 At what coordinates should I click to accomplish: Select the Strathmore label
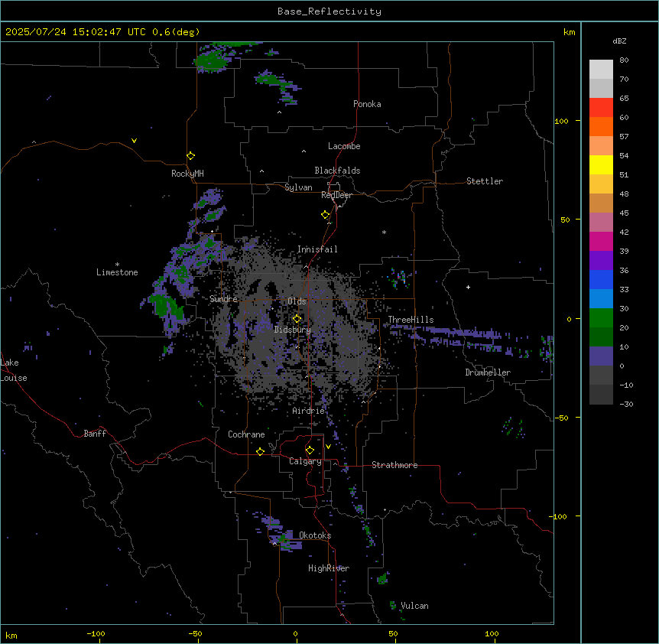point(394,465)
